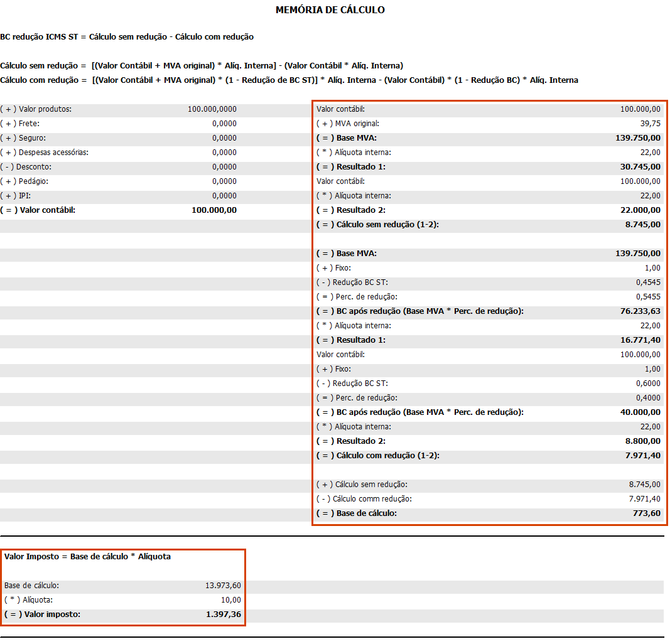670x644 pixels.
Task: Select Valor imposto total 1.397,36
Action: pyautogui.click(x=224, y=614)
